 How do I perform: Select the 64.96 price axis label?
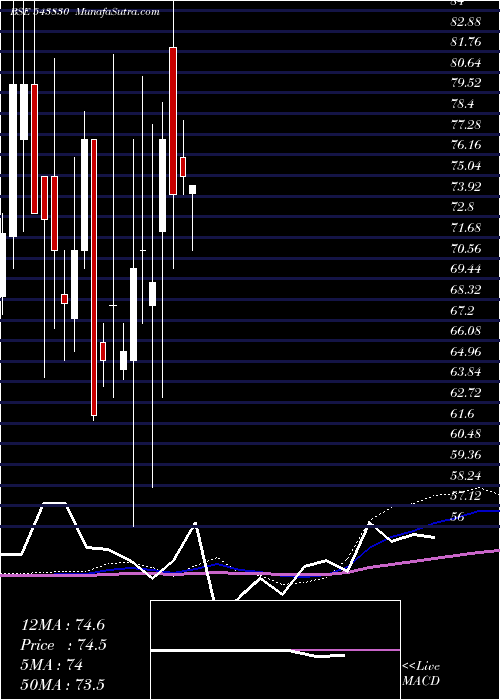[466, 352]
